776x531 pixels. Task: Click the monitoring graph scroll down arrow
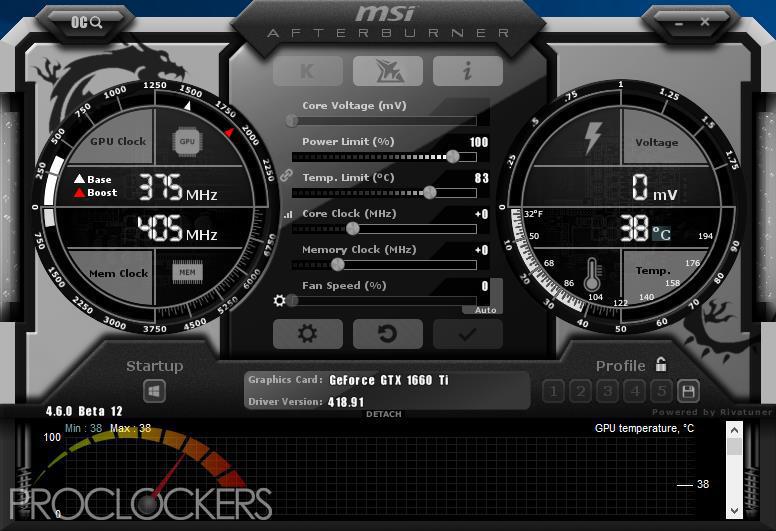(734, 511)
